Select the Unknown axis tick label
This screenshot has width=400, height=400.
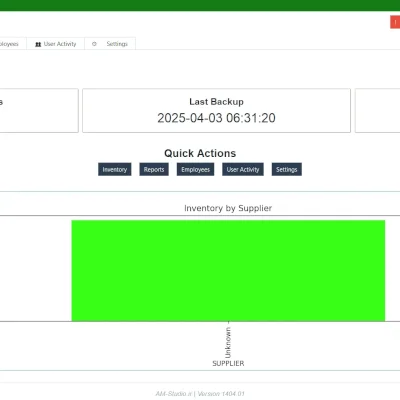228,342
